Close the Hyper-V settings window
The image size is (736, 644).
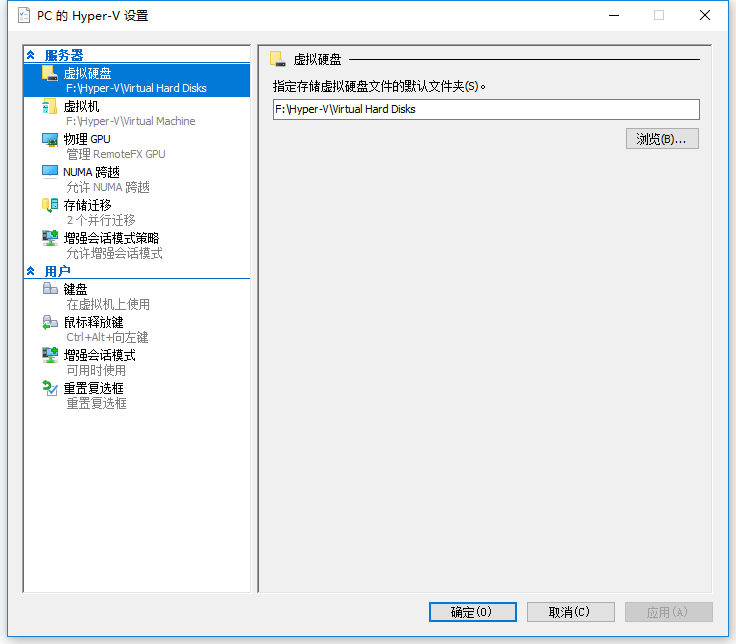pos(704,15)
